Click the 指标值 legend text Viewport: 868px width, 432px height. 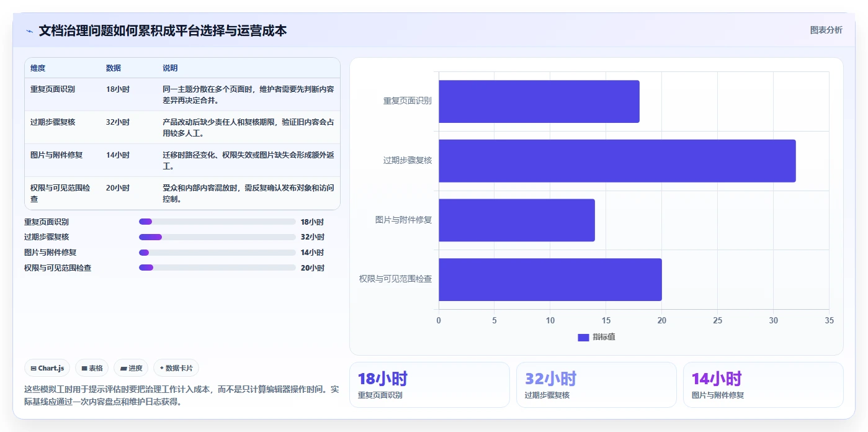coord(604,337)
